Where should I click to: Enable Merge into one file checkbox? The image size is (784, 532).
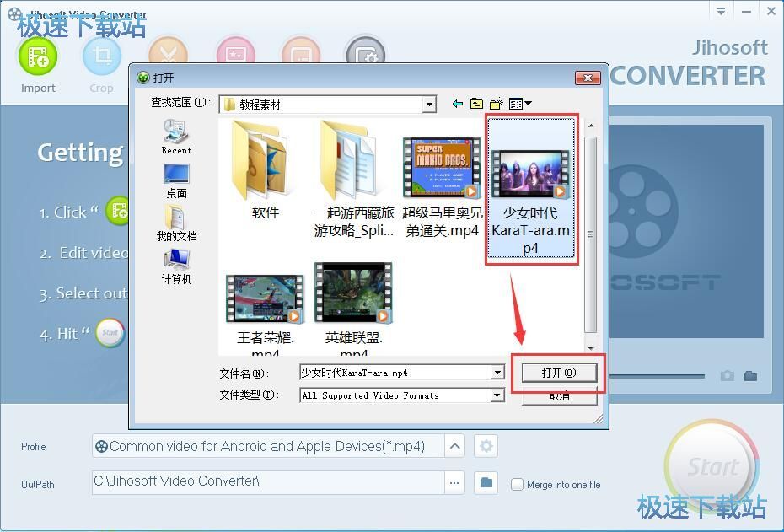pyautogui.click(x=518, y=484)
